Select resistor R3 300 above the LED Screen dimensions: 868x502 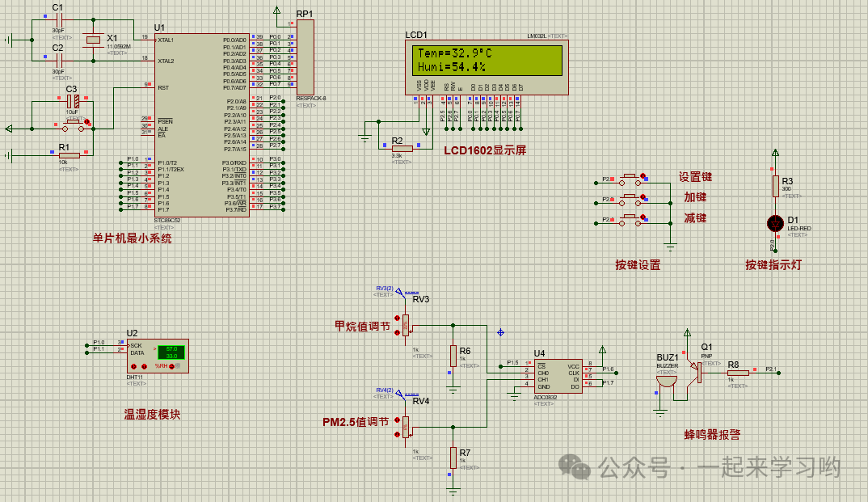[776, 186]
